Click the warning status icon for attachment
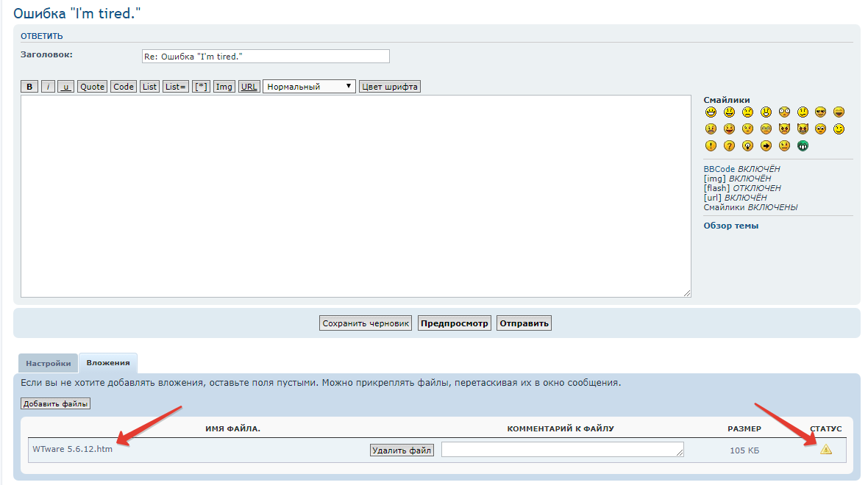 tap(825, 450)
